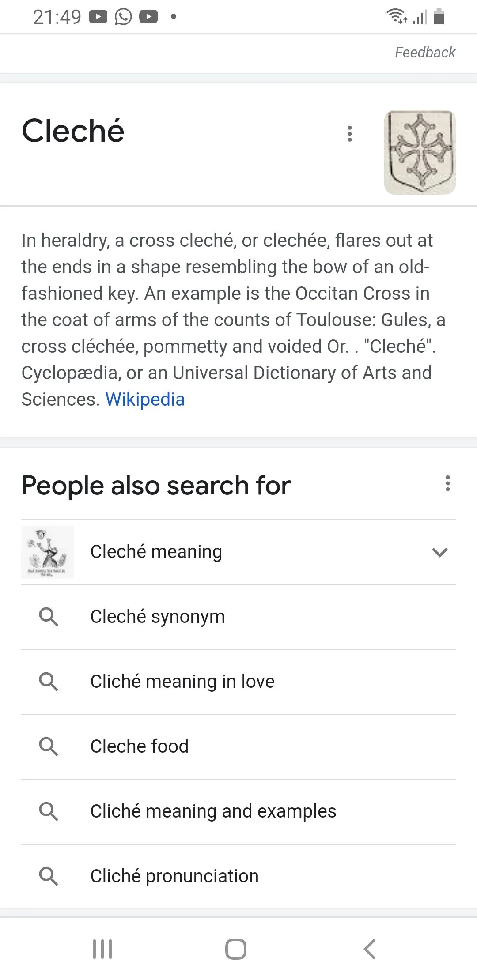Image resolution: width=477 pixels, height=980 pixels.
Task: Tap the Occitan cross thumbnail image
Action: coord(420,152)
